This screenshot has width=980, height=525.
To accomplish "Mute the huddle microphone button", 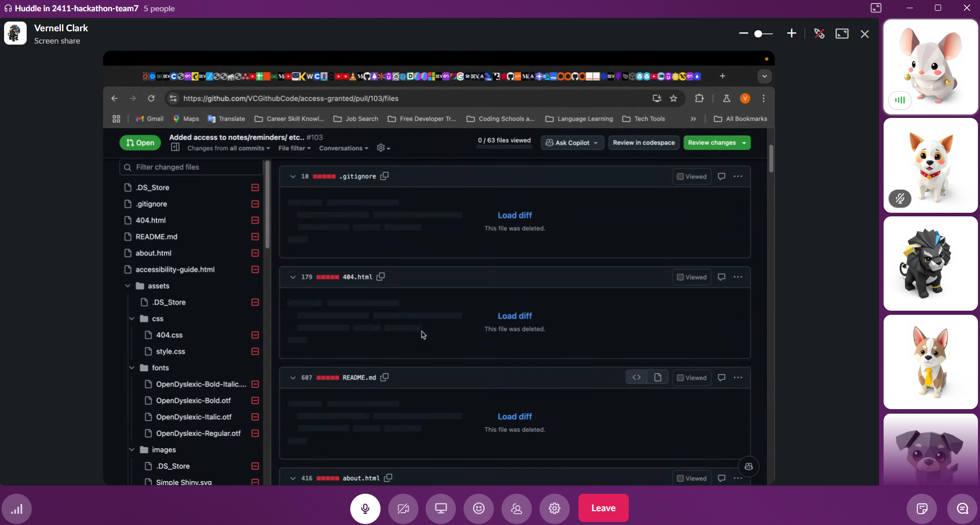I will (x=365, y=508).
